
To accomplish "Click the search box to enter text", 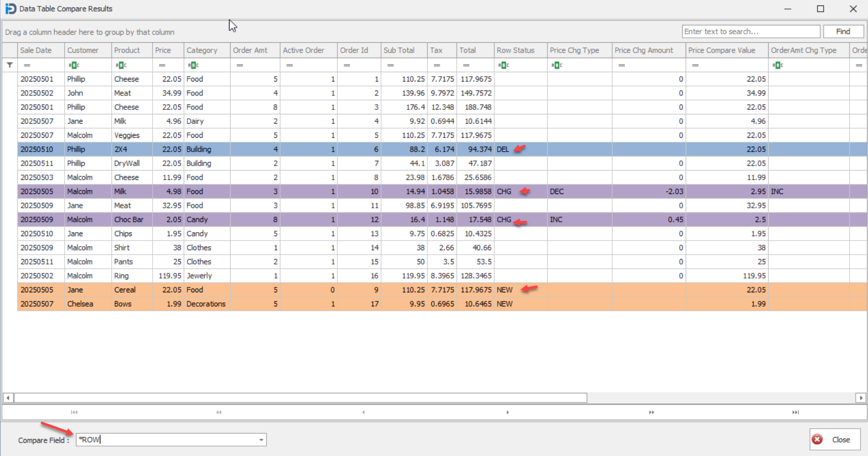I will coord(750,31).
